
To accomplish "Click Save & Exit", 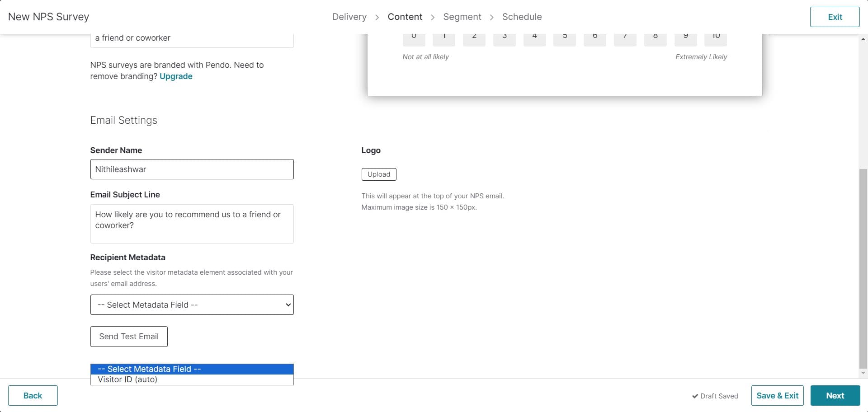I will click(x=777, y=395).
